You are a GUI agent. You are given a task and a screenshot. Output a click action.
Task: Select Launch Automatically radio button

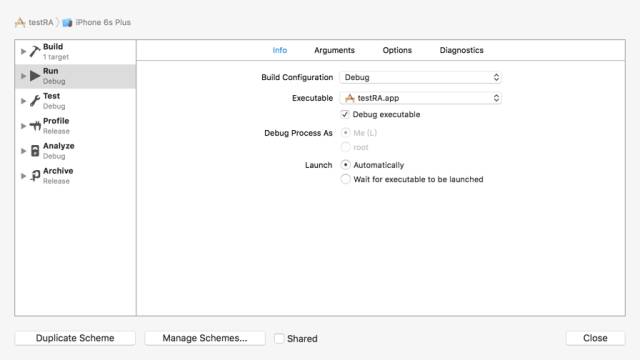(x=345, y=165)
